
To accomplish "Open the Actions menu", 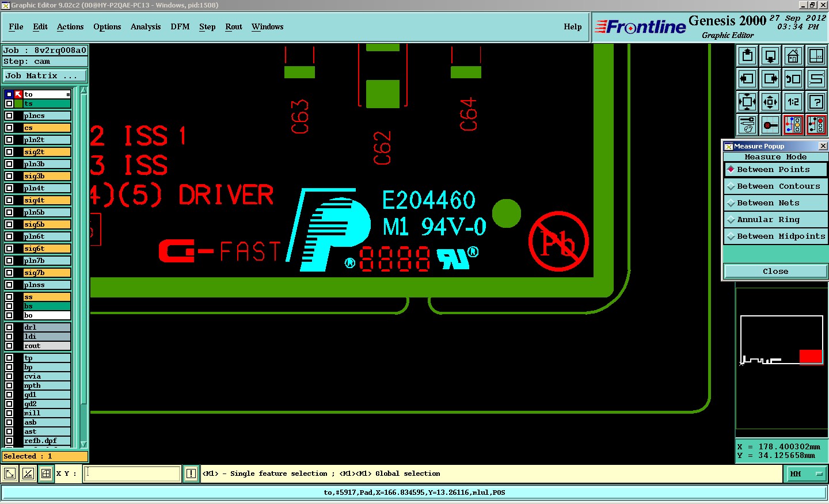I will pyautogui.click(x=70, y=27).
